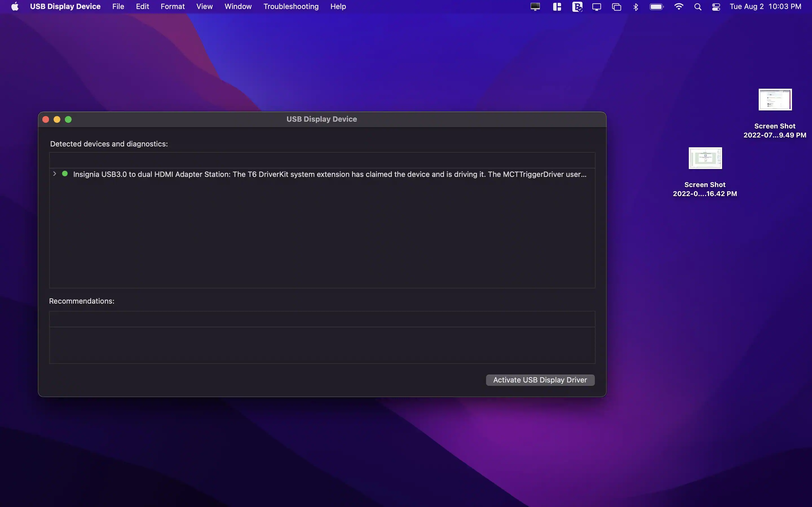The image size is (812, 507).
Task: Open the Troubleshooting menu
Action: pyautogui.click(x=291, y=7)
